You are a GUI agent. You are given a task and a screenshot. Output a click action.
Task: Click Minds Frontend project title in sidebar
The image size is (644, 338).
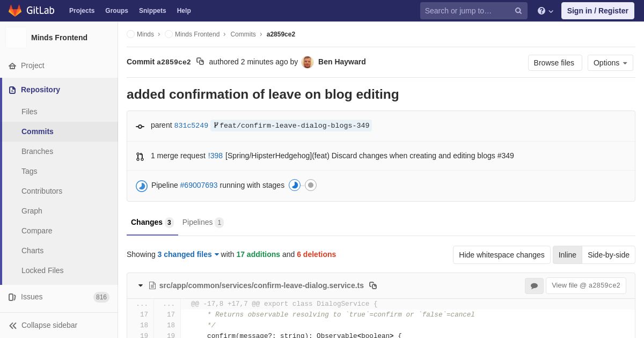[59, 38]
